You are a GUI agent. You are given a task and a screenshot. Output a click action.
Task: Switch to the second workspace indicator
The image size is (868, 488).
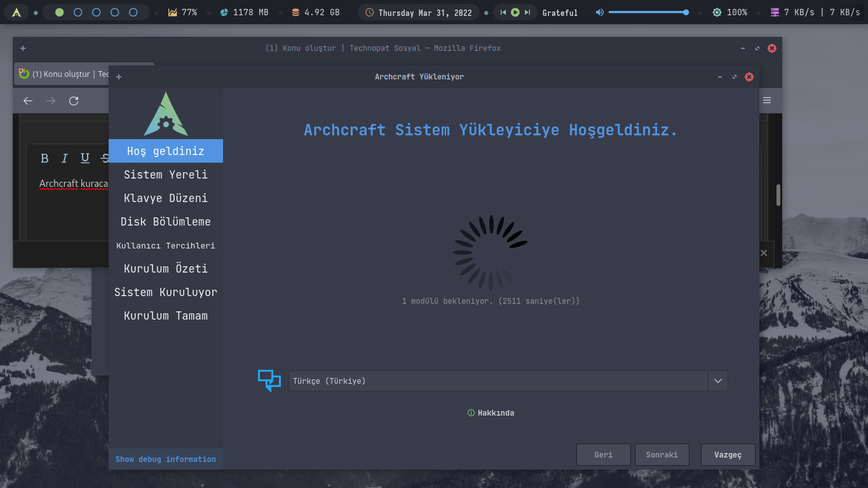[78, 12]
